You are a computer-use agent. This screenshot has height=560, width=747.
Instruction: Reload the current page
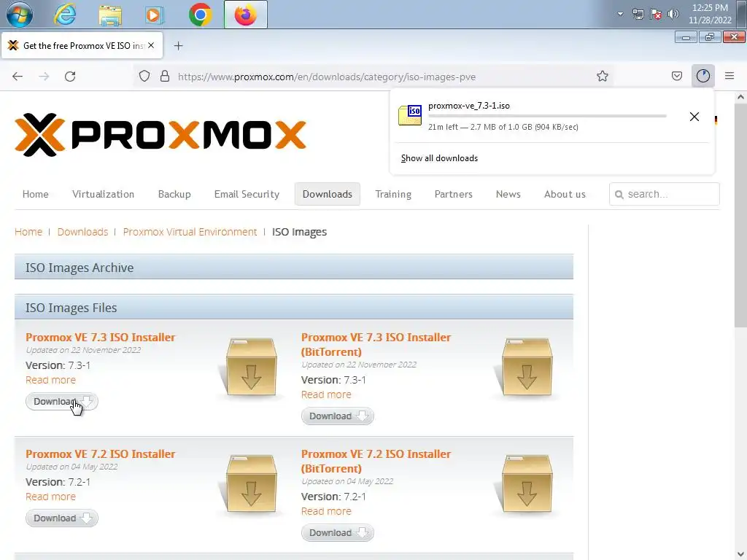[70, 76]
